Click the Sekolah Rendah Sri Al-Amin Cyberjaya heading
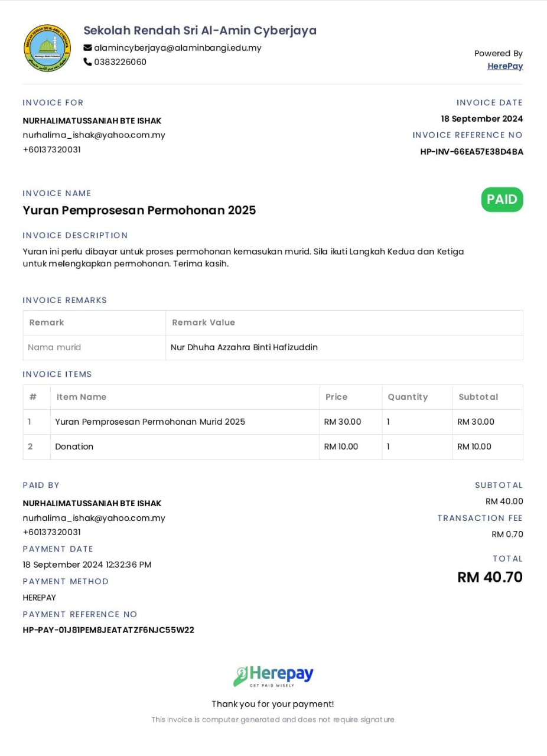Viewport: 547px width, 756px height. pos(200,30)
